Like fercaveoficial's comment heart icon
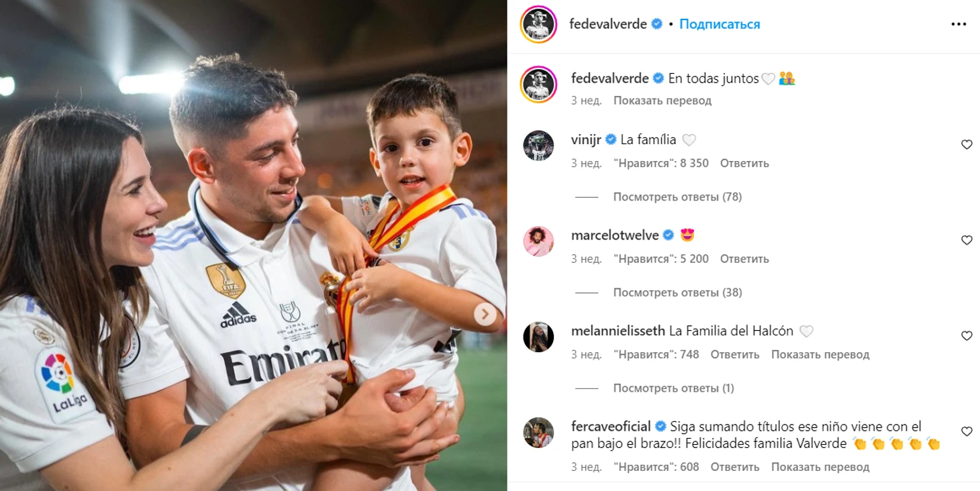 (967, 431)
